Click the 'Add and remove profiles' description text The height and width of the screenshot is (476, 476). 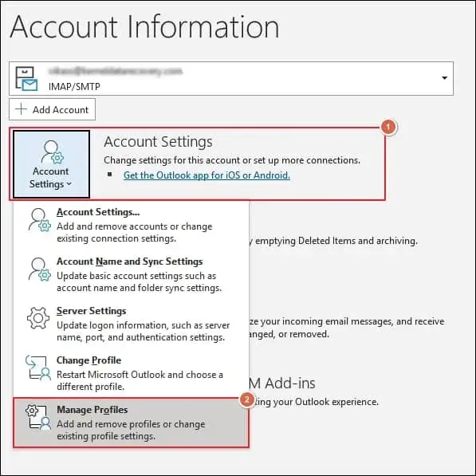(131, 430)
